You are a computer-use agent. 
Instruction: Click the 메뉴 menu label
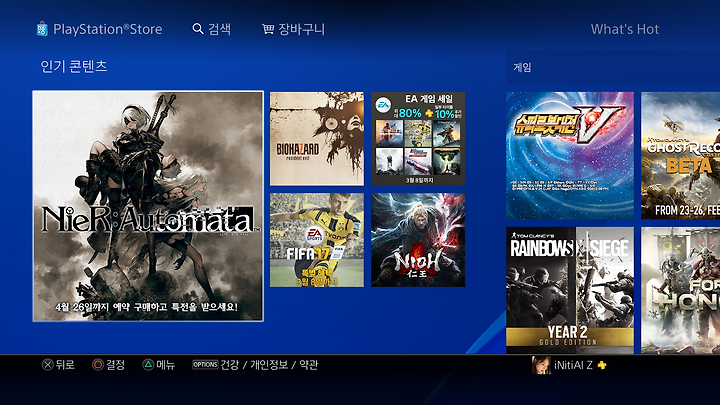[165, 365]
